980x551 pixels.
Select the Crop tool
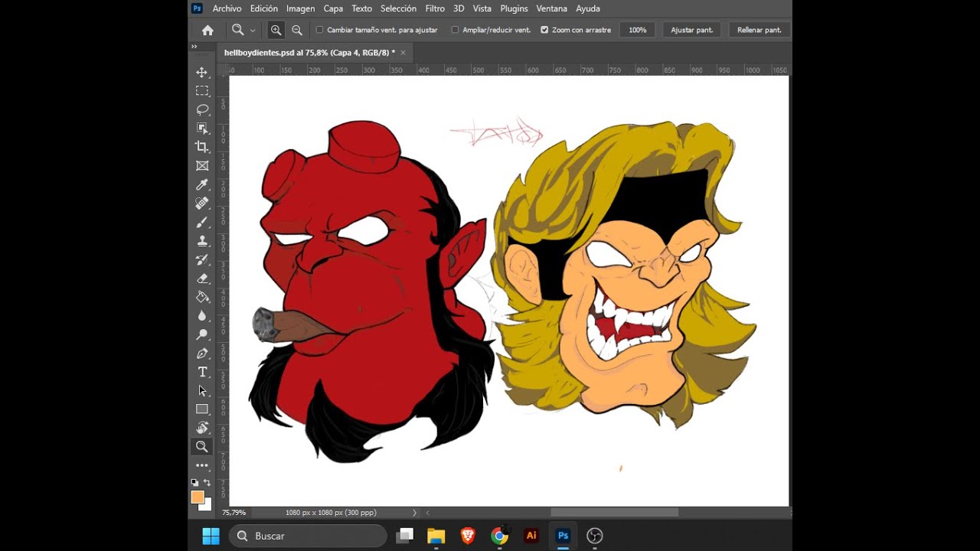coord(202,147)
